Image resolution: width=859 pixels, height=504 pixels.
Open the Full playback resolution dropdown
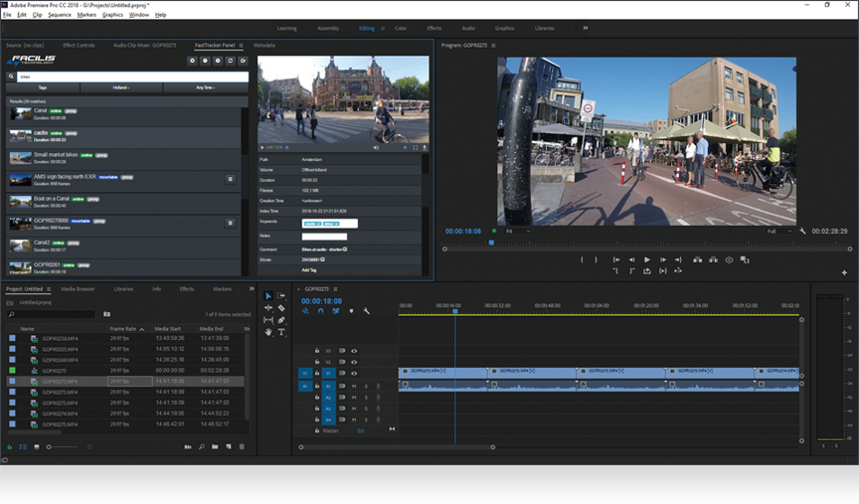[x=779, y=232]
